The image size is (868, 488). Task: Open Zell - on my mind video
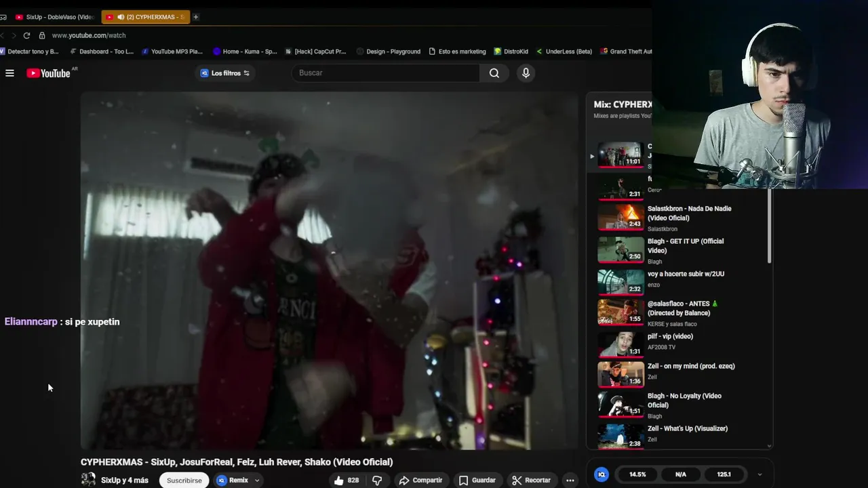(x=691, y=366)
